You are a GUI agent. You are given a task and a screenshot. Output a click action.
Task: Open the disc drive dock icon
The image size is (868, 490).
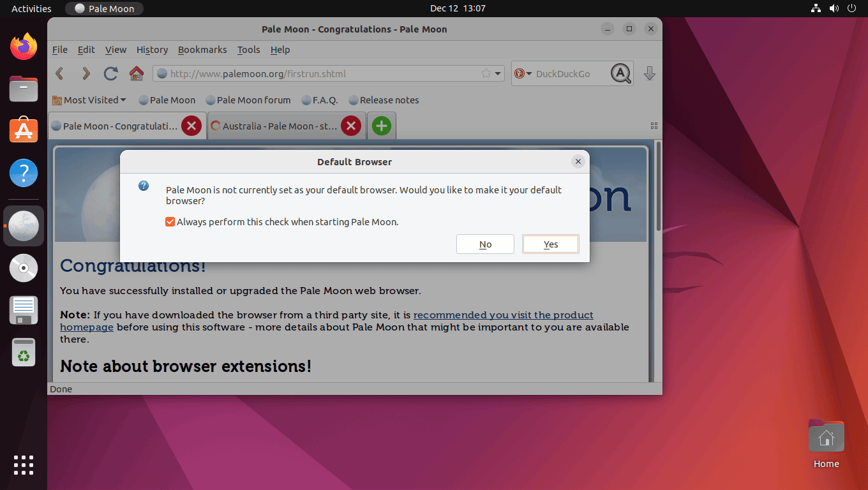tap(24, 268)
